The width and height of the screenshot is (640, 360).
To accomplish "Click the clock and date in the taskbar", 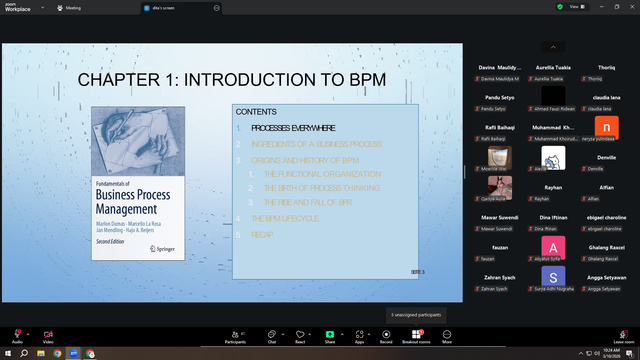I will (x=611, y=353).
